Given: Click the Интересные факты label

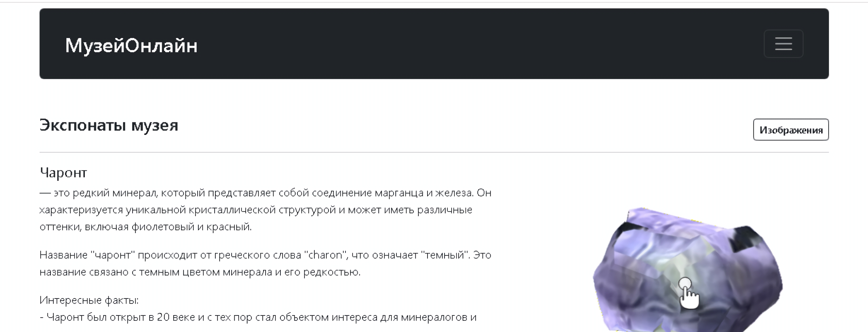Looking at the screenshot, I should coord(89,300).
